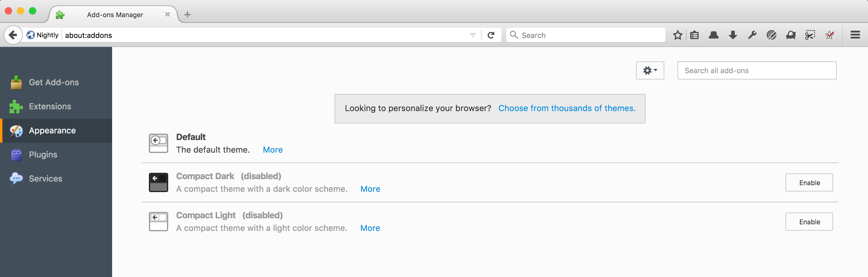Expand More details for Default theme

[x=272, y=150]
